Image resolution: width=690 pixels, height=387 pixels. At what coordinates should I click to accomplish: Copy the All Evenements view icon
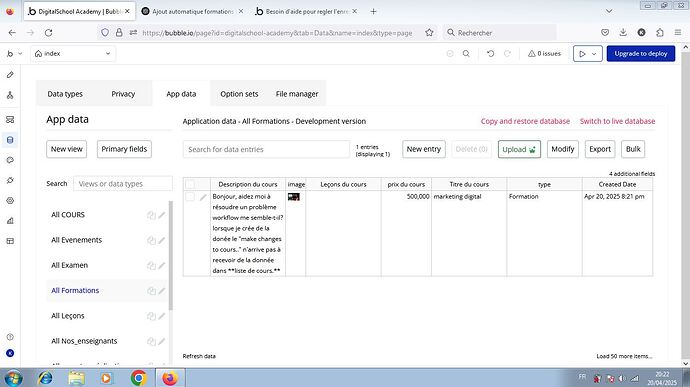[x=151, y=240]
